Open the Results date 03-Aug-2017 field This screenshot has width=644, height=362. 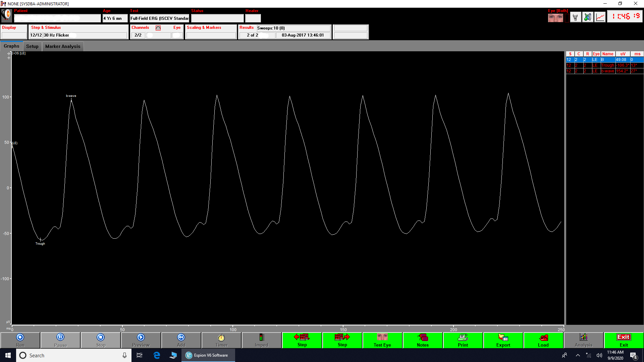click(x=303, y=35)
